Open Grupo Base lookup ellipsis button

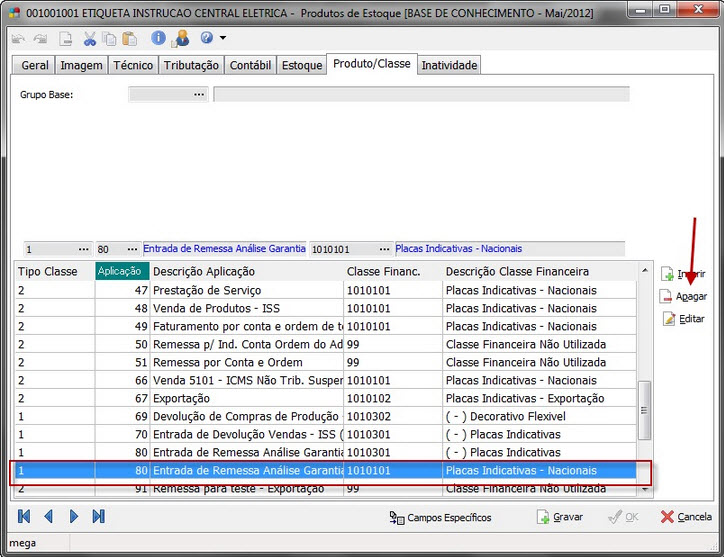point(199,95)
